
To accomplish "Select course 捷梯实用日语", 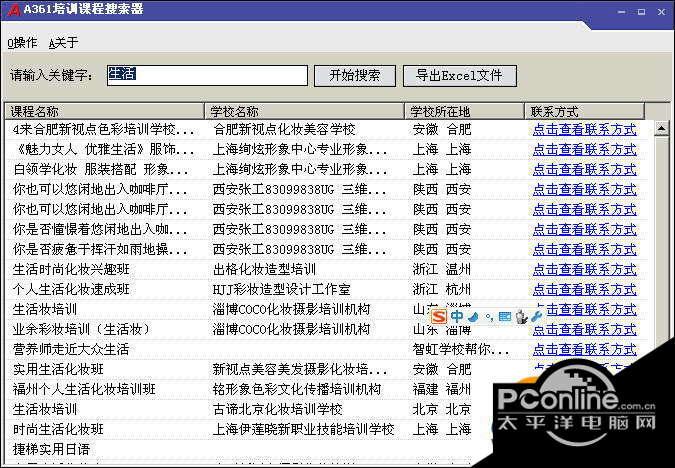I will tap(51, 449).
